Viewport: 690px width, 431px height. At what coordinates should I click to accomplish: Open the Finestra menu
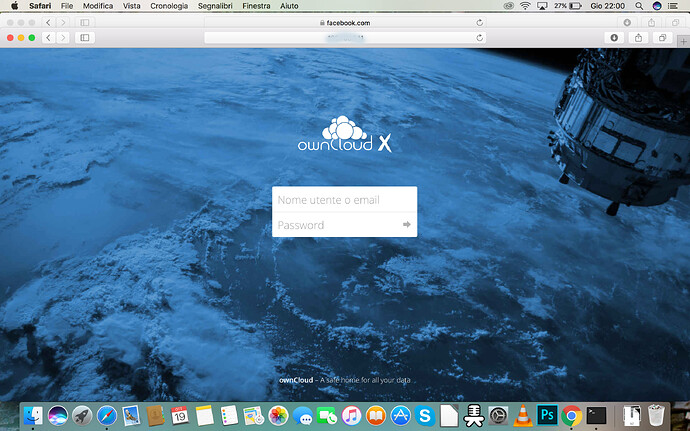pyautogui.click(x=256, y=6)
